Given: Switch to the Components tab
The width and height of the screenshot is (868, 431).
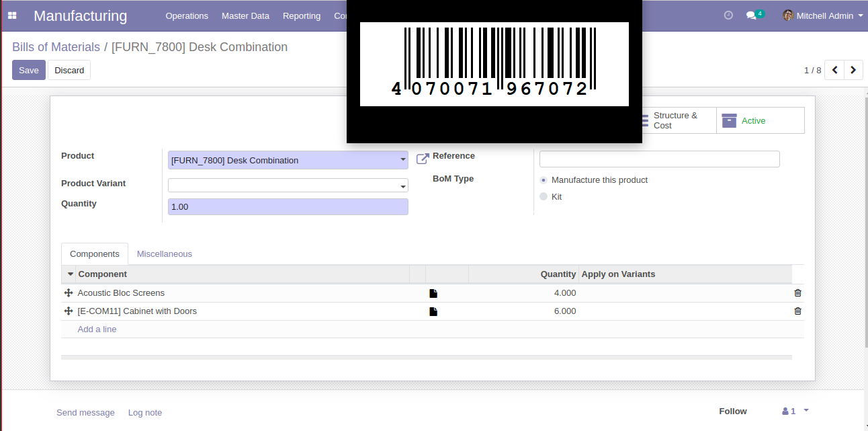Looking at the screenshot, I should click(95, 254).
